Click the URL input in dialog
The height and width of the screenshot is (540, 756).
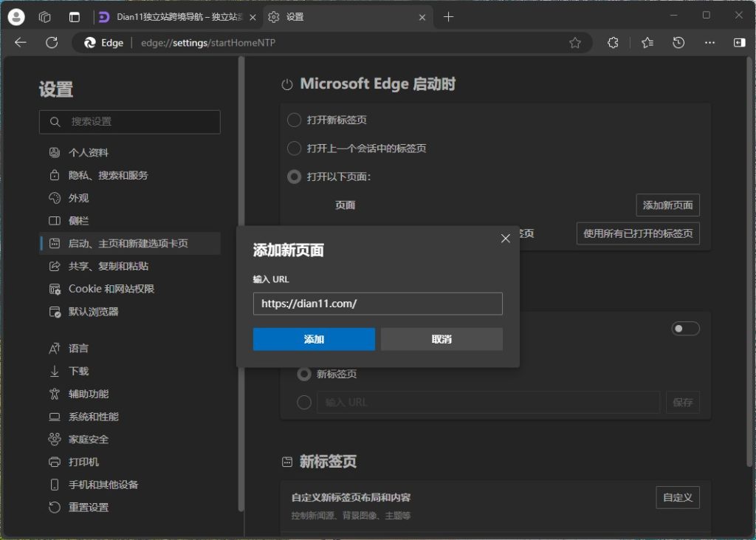(x=377, y=304)
